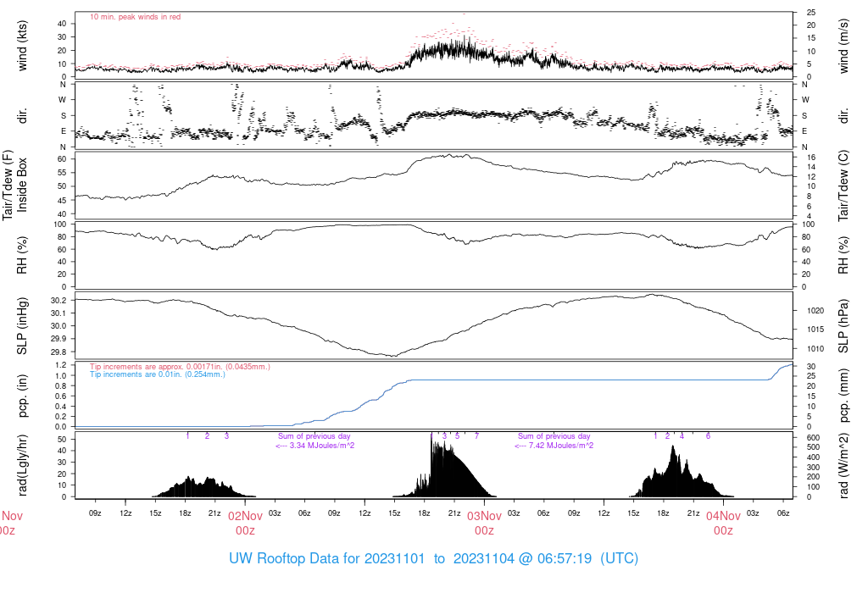The width and height of the screenshot is (868, 593).
Task: Click the '<--- 3.34 MJoules/m^2' radiation sum
Action: tap(314, 446)
